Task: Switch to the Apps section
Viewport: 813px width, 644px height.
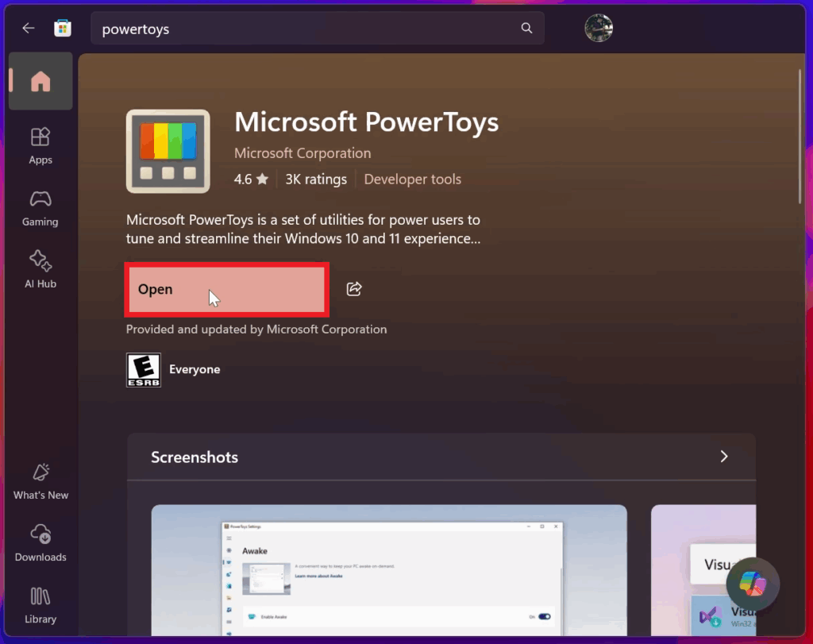Action: click(x=40, y=145)
